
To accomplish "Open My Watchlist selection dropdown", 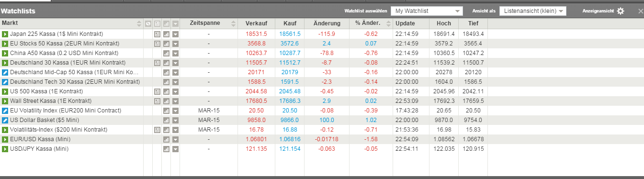I will point(427,11).
